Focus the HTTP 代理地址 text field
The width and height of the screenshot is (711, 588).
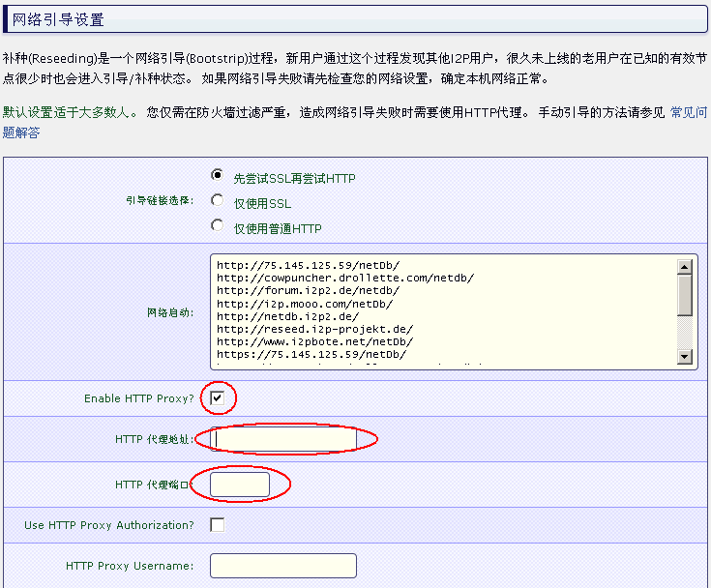(x=283, y=439)
